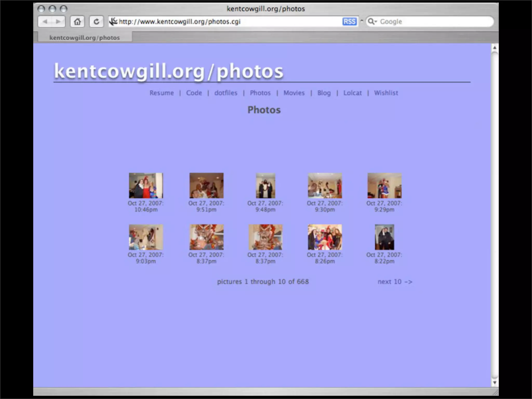Open the thumbnail dated 9:48pm
Viewport: 532px width, 399px height.
(265, 185)
